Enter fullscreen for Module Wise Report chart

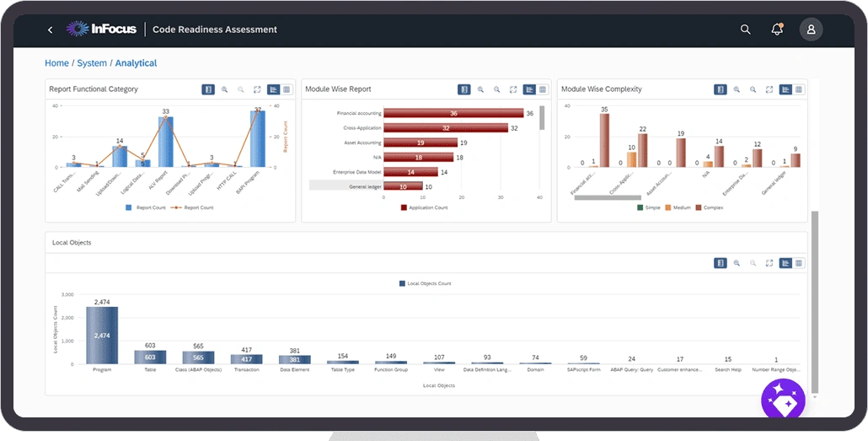512,89
